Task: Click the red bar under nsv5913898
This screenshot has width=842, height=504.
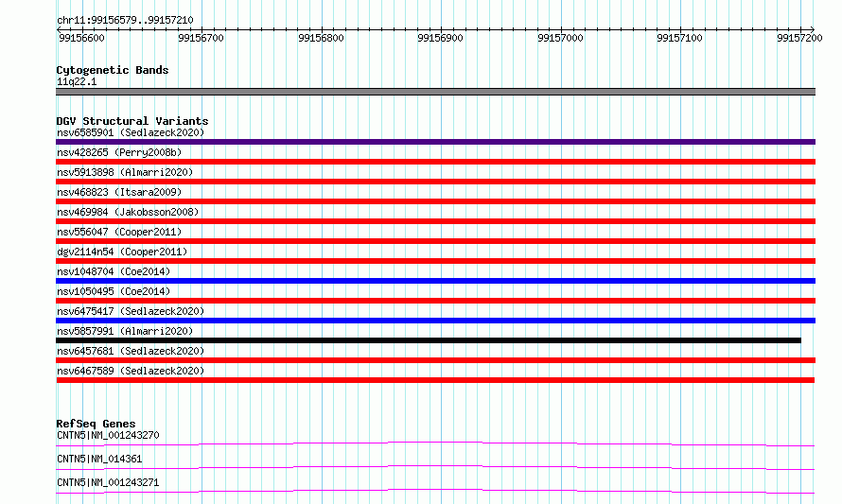Action: 435,182
